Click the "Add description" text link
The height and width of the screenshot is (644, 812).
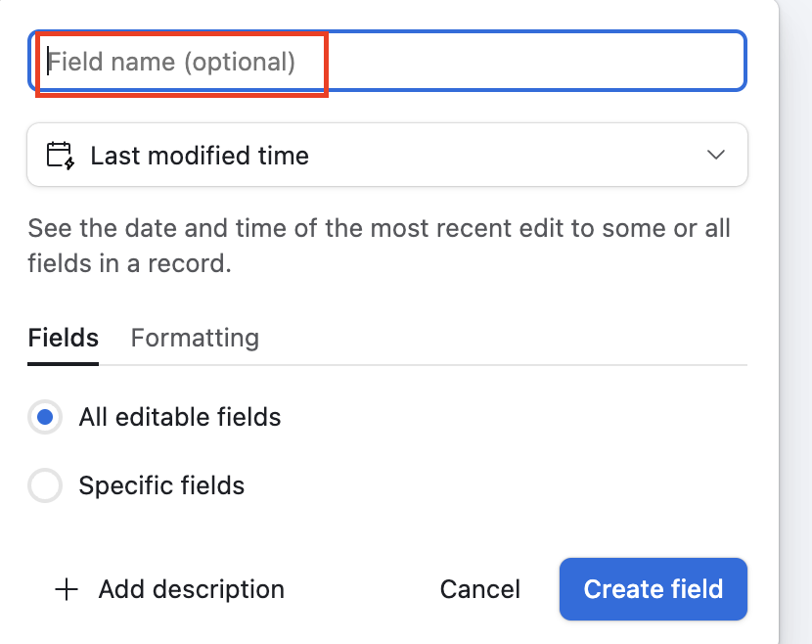pyautogui.click(x=192, y=589)
